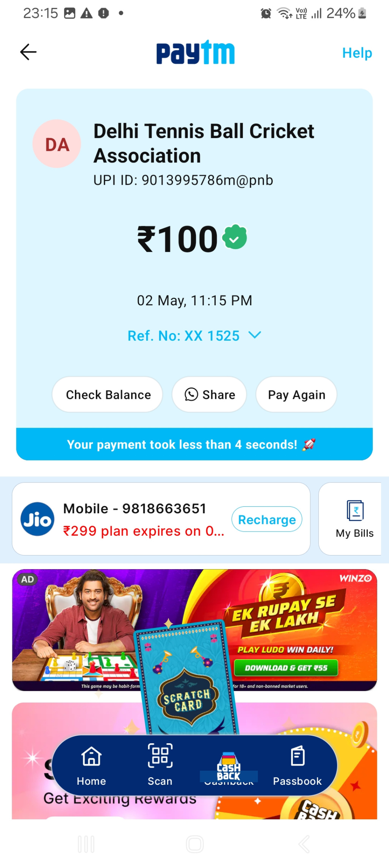Open the Passbook tab

click(x=297, y=766)
